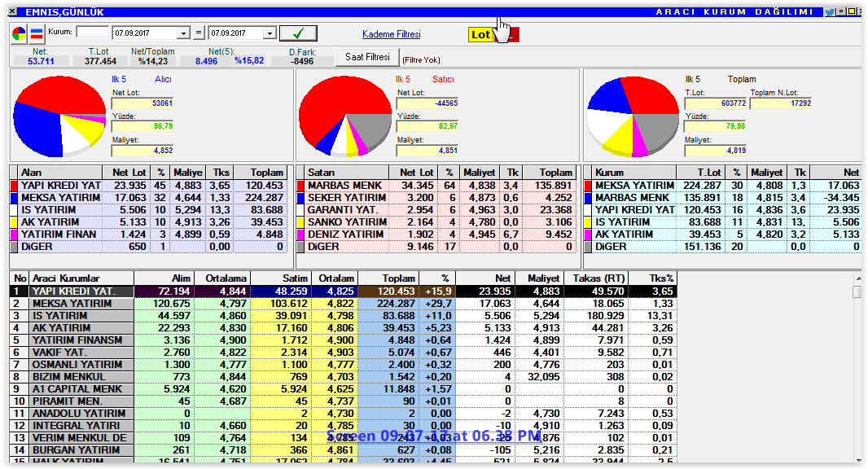Select magenta swatch beside DENIZ YATIRIM
868x469 pixels.
pos(300,234)
